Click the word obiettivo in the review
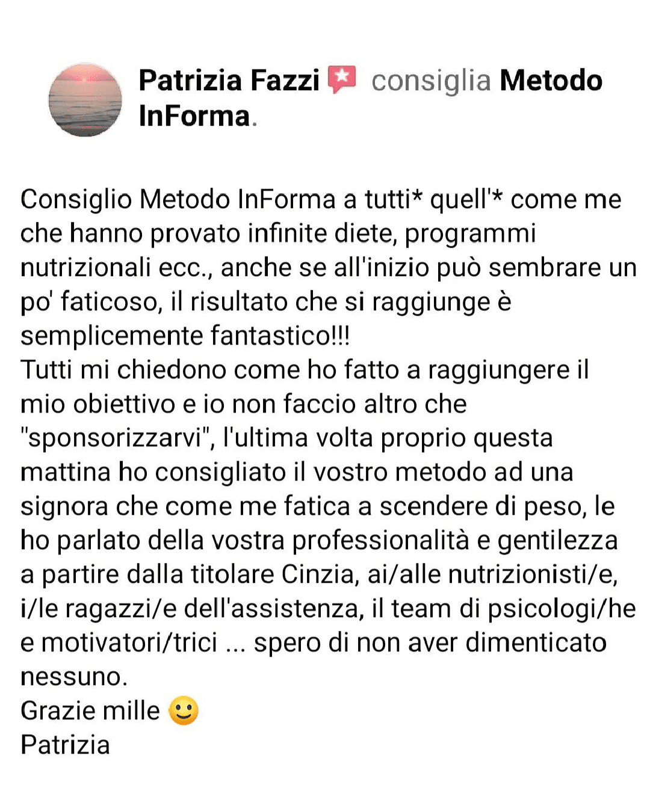The height and width of the screenshot is (812, 650). tap(124, 404)
